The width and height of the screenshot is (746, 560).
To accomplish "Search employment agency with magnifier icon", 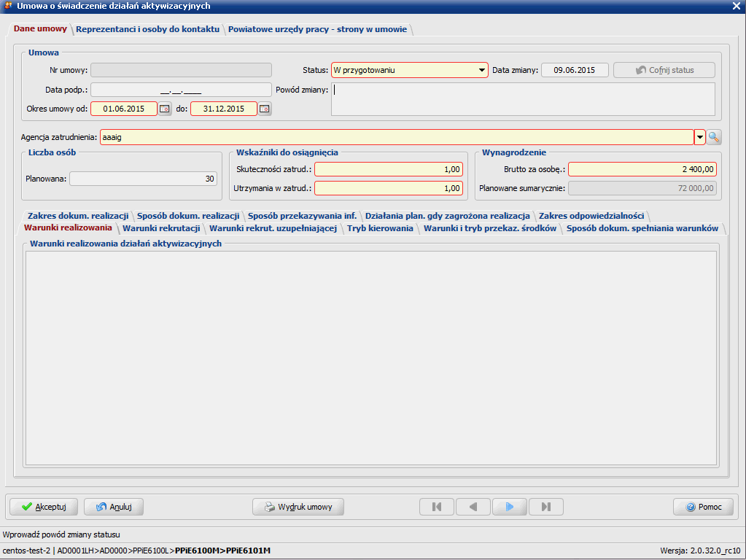I will pyautogui.click(x=714, y=138).
